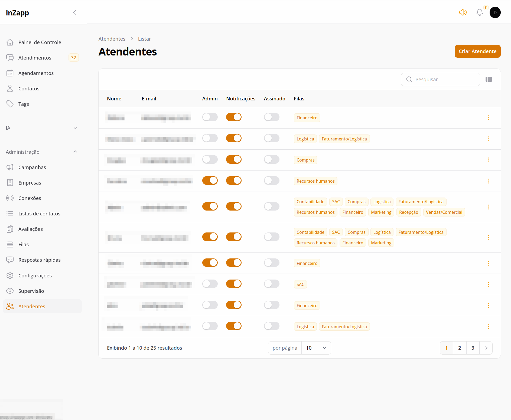Toggle Assinado switch for the SAC-only attendant
The image size is (511, 420).
click(x=271, y=284)
